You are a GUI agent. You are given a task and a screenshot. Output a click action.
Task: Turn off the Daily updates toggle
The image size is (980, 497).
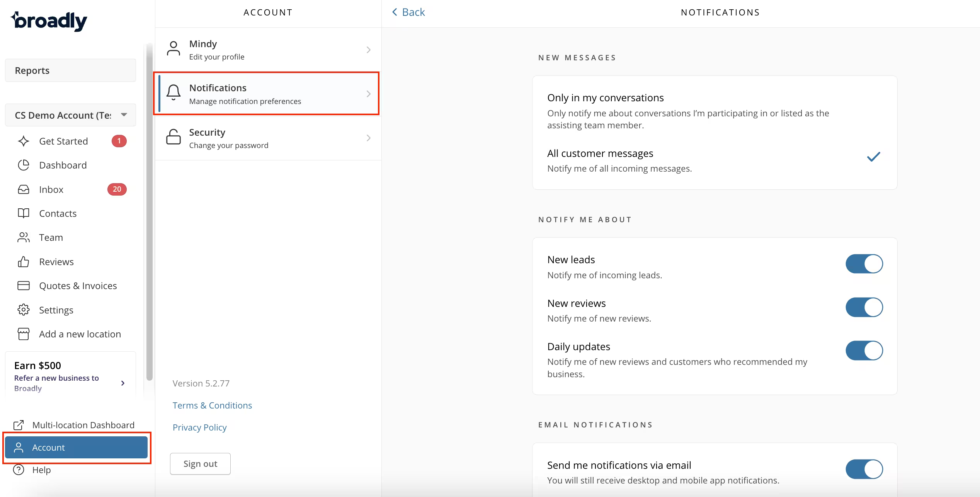864,351
